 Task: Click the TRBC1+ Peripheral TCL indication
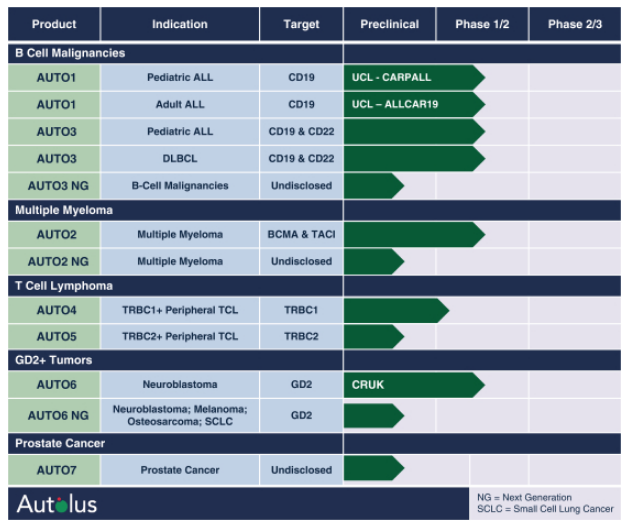tap(180, 310)
